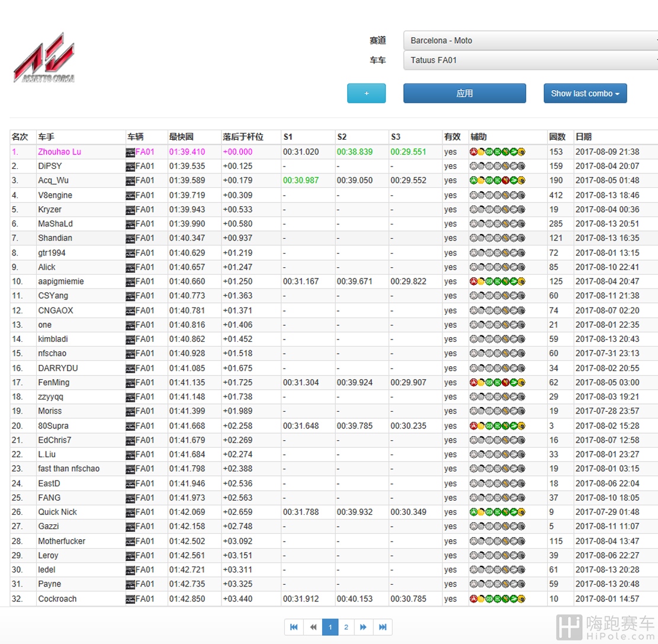Click the car badge icon in Leroy's row

[x=130, y=556]
